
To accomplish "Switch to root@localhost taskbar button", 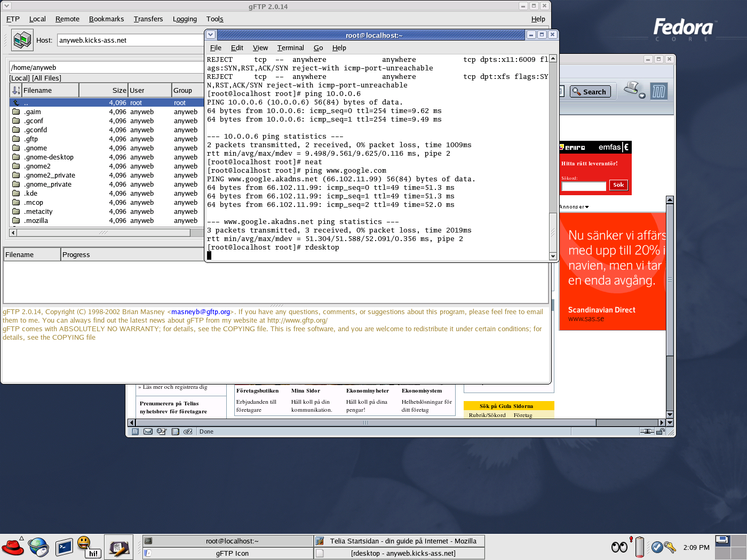I will click(228, 541).
